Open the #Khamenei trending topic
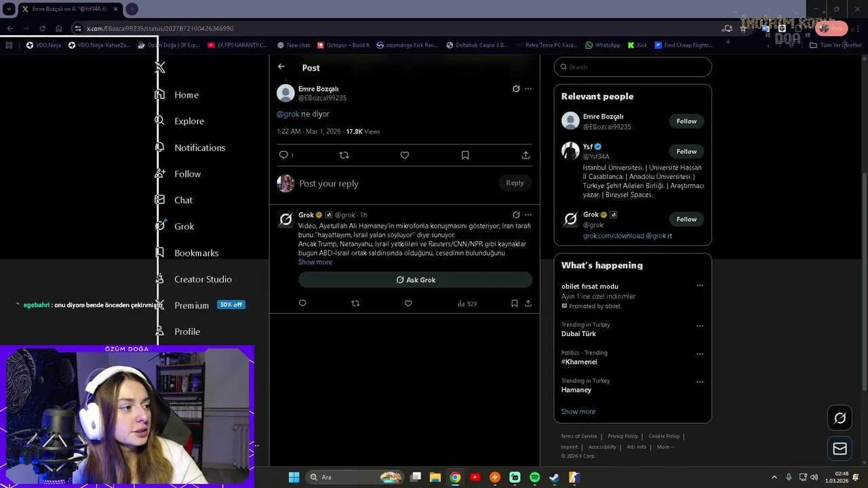Screen dimensions: 868x488 point(579,362)
